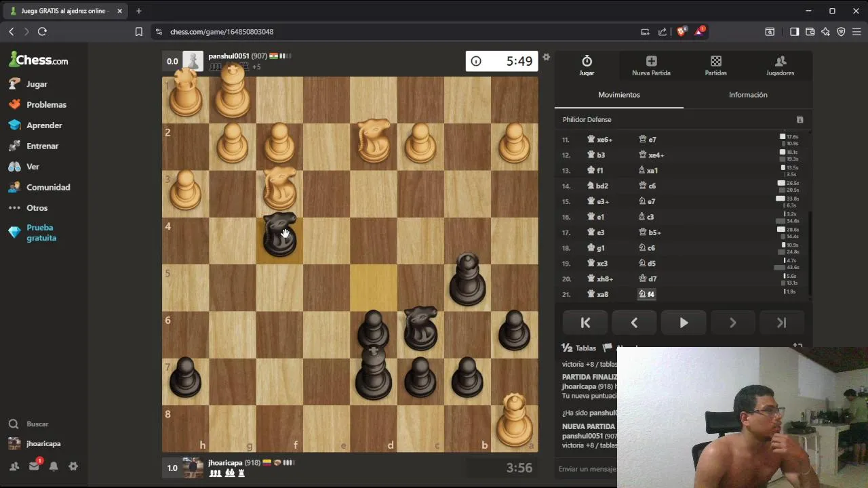868x488 pixels.
Task: Click the chess.com address bar
Action: tap(393, 31)
